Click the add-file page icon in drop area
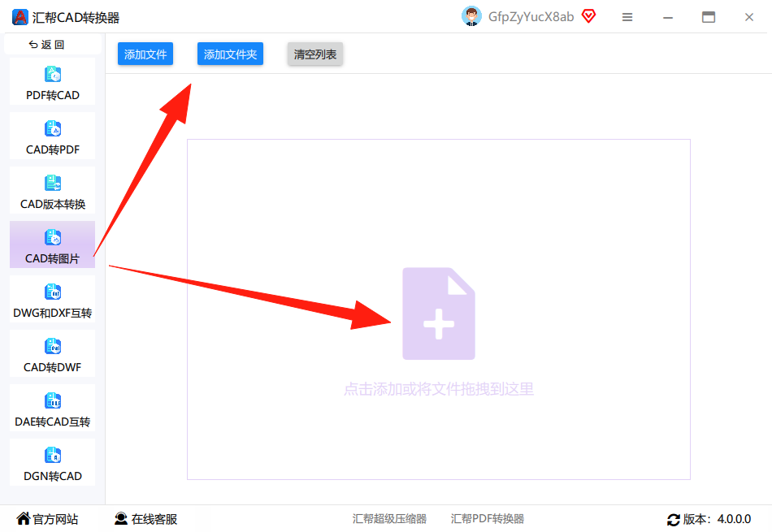This screenshot has height=532, width=772. [x=439, y=314]
